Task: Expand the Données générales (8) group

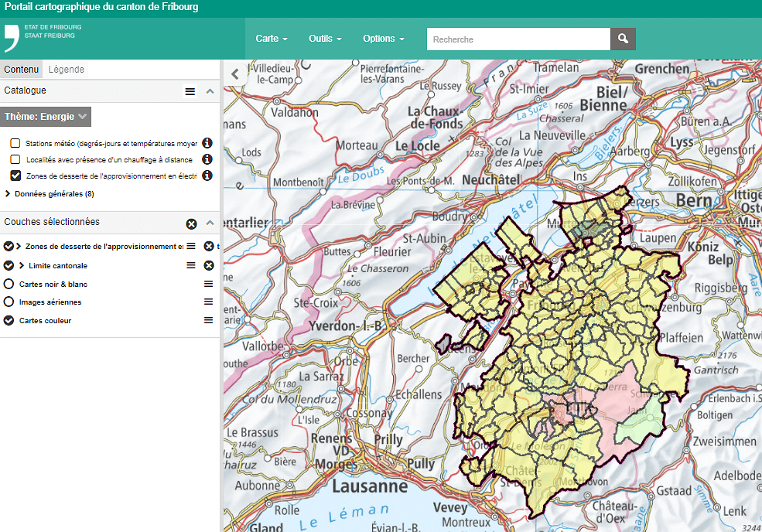Action: pyautogui.click(x=9, y=193)
